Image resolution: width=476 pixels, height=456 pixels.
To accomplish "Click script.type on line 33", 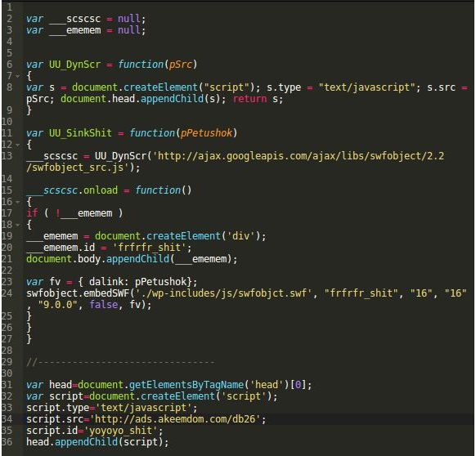I will point(57,408).
